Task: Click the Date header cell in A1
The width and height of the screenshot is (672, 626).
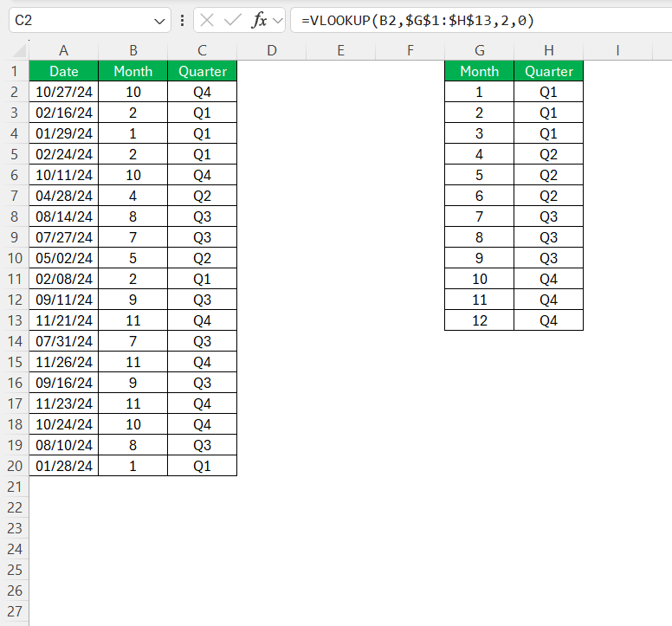Action: (64, 71)
